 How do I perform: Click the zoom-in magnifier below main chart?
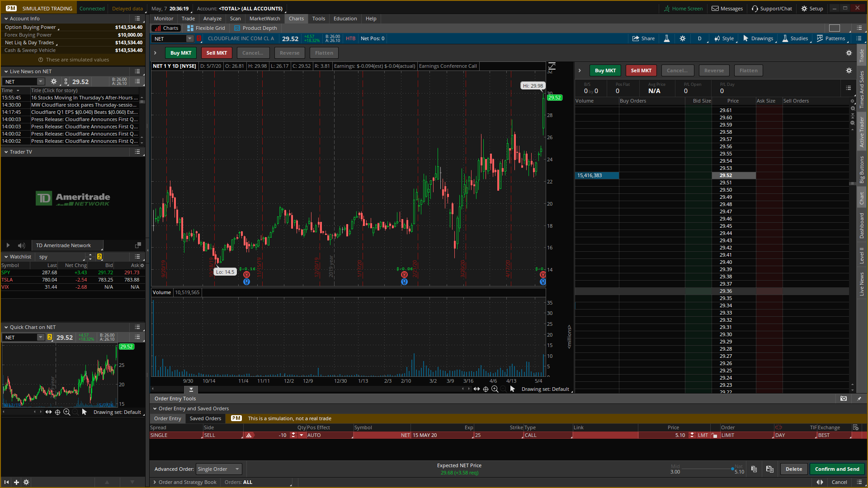tap(495, 389)
